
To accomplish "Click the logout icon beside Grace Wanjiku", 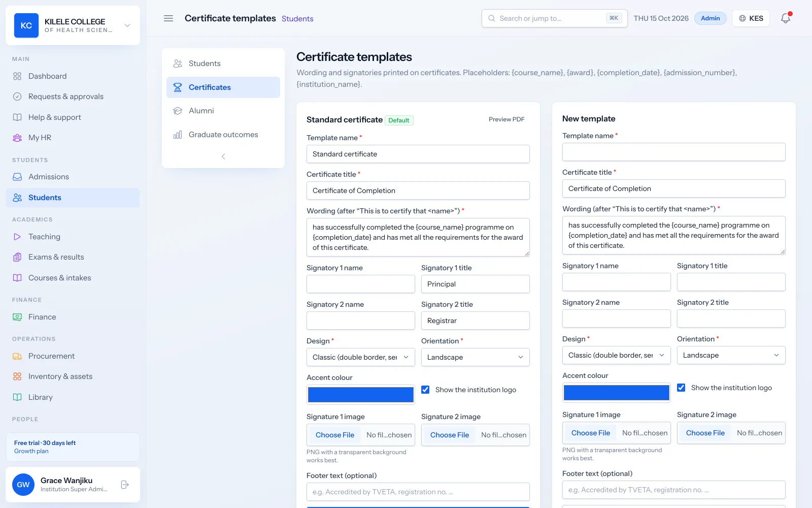I will [x=125, y=485].
